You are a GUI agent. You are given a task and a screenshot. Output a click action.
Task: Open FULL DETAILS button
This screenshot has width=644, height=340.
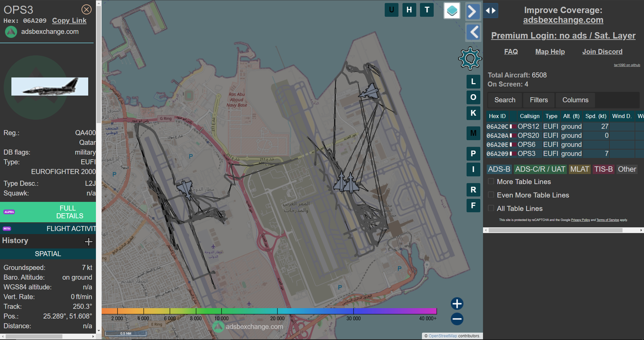tap(48, 212)
